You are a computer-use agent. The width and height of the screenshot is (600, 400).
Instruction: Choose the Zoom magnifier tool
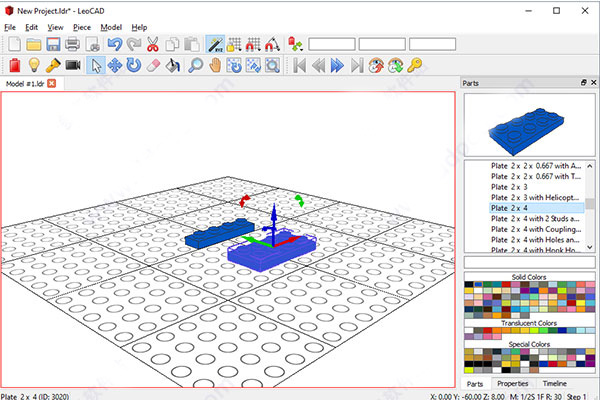click(194, 65)
